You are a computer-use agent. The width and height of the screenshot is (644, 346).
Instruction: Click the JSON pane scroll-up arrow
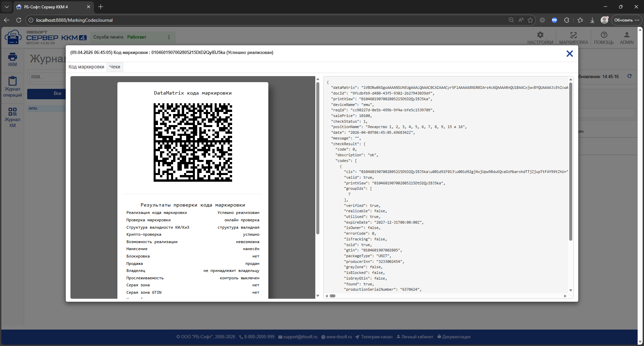pyautogui.click(x=571, y=79)
